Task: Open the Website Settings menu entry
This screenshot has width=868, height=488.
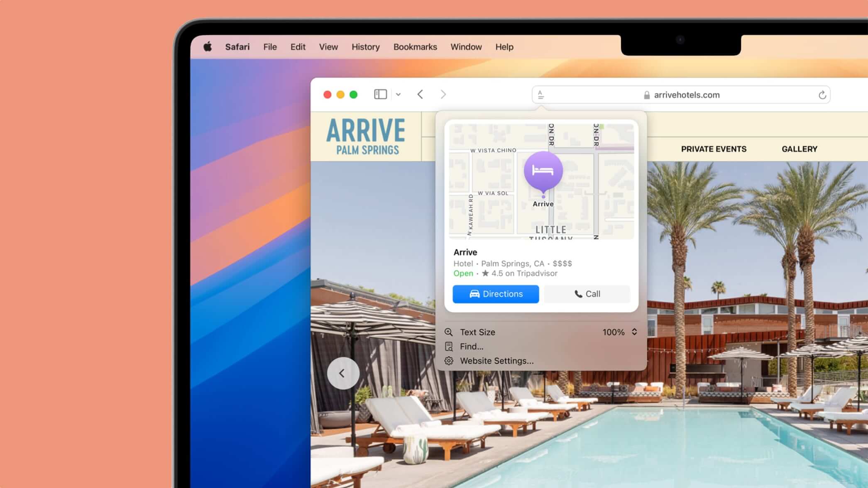Action: click(x=496, y=361)
